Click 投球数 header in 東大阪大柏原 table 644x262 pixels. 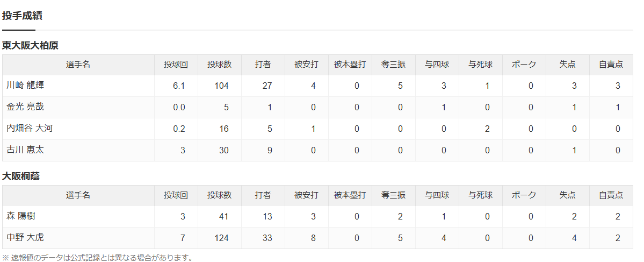(x=219, y=65)
